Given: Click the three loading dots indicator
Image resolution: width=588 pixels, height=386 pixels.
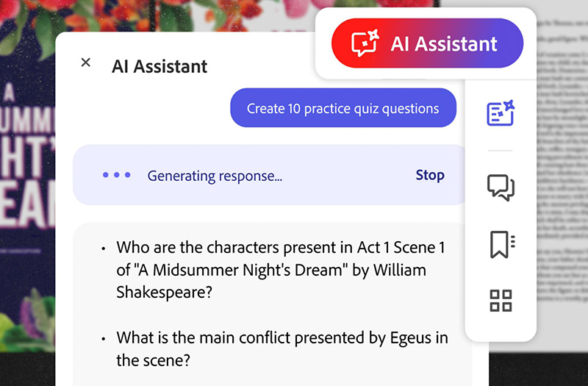Looking at the screenshot, I should coord(117,175).
